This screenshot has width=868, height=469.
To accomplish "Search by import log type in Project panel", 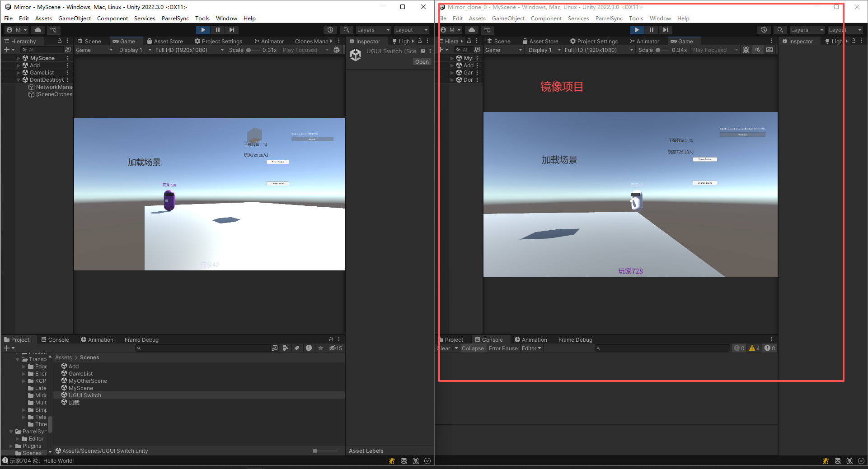I will pyautogui.click(x=309, y=348).
